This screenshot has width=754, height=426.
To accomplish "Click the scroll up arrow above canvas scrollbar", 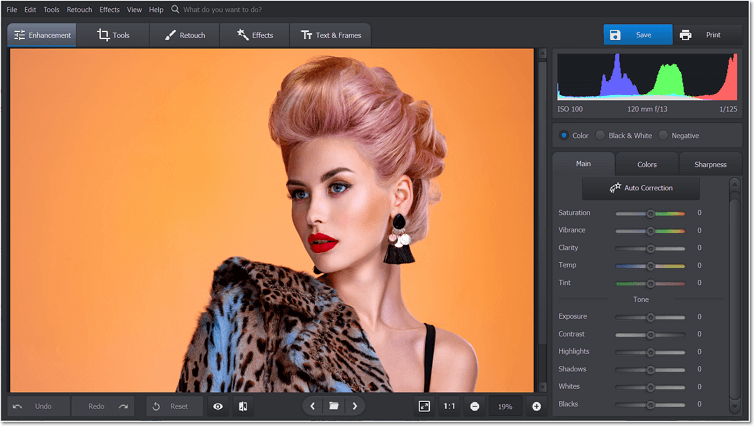I will point(542,53).
